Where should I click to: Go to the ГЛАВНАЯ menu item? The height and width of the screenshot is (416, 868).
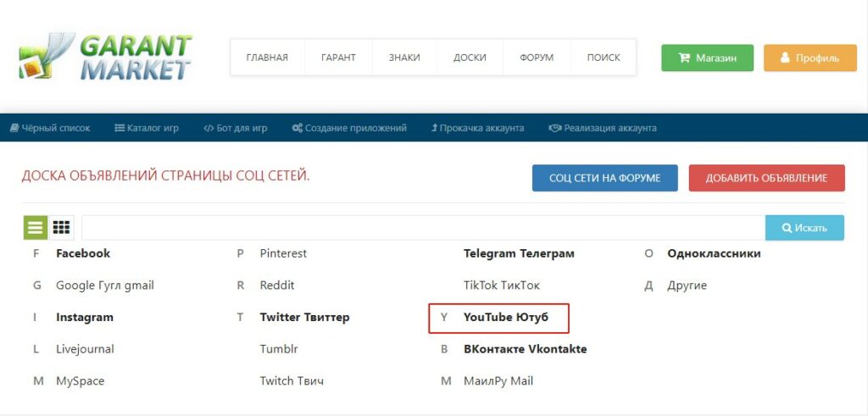[x=267, y=58]
